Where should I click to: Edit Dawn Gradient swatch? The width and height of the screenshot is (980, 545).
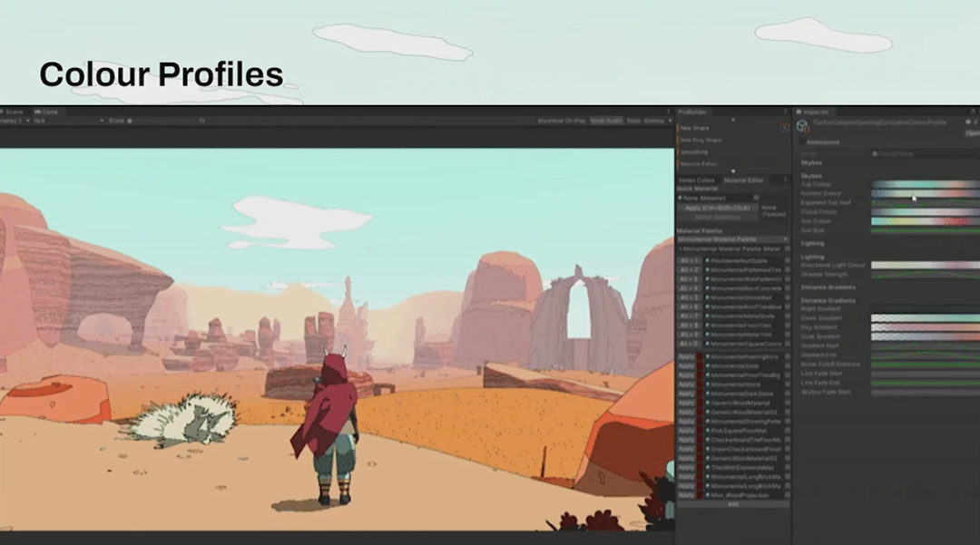(926, 317)
